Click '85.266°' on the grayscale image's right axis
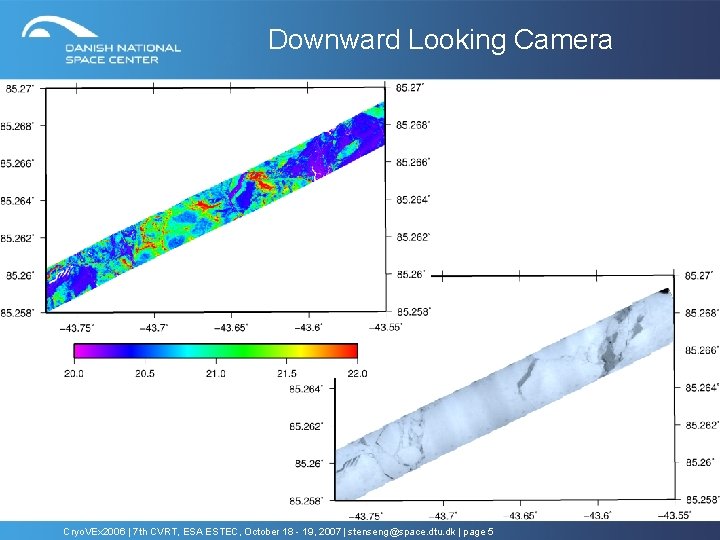 tap(702, 350)
